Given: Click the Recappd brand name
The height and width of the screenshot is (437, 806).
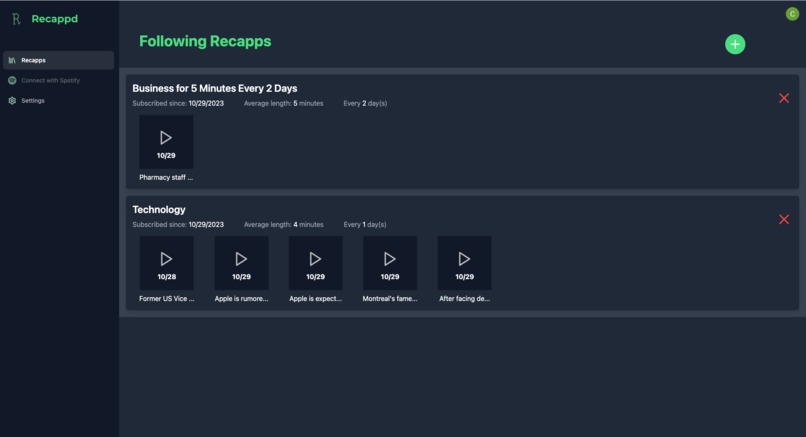Looking at the screenshot, I should [54, 19].
